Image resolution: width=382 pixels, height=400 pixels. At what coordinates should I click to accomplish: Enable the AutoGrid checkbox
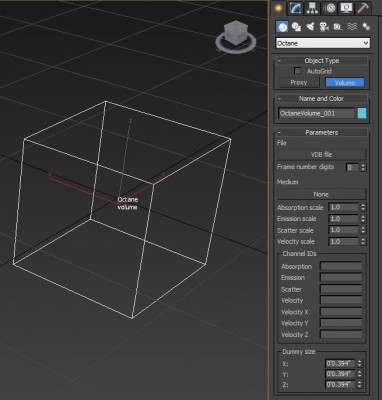[297, 71]
